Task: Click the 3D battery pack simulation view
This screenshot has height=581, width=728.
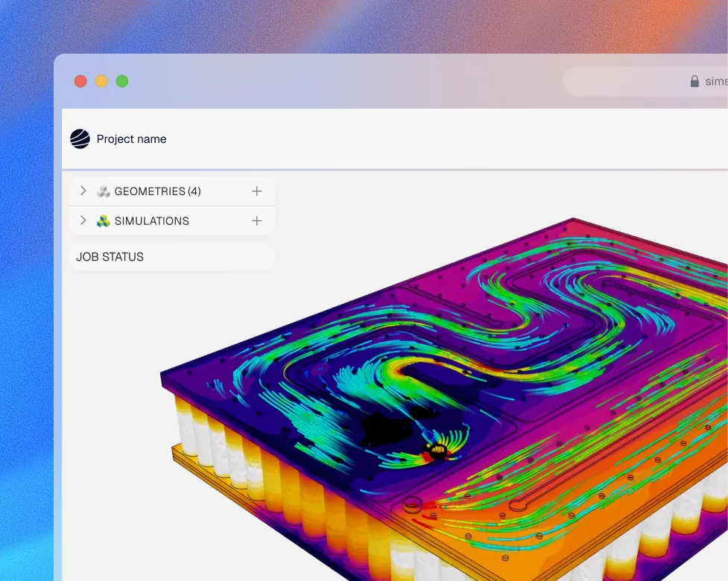Action: 446,399
